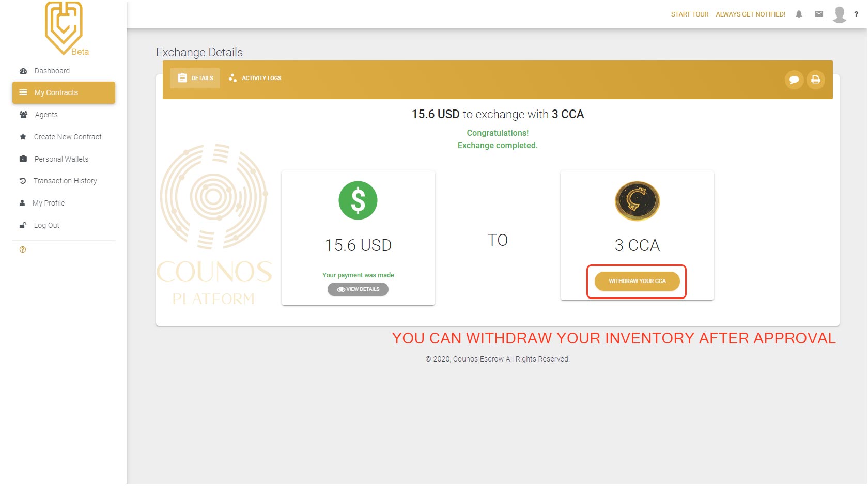Open the messages envelope icon
868x486 pixels.
click(819, 14)
